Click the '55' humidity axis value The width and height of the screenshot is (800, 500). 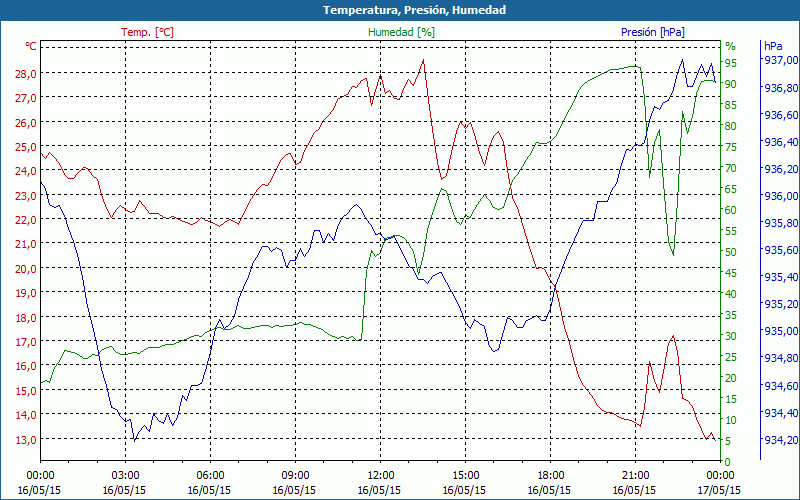click(731, 231)
